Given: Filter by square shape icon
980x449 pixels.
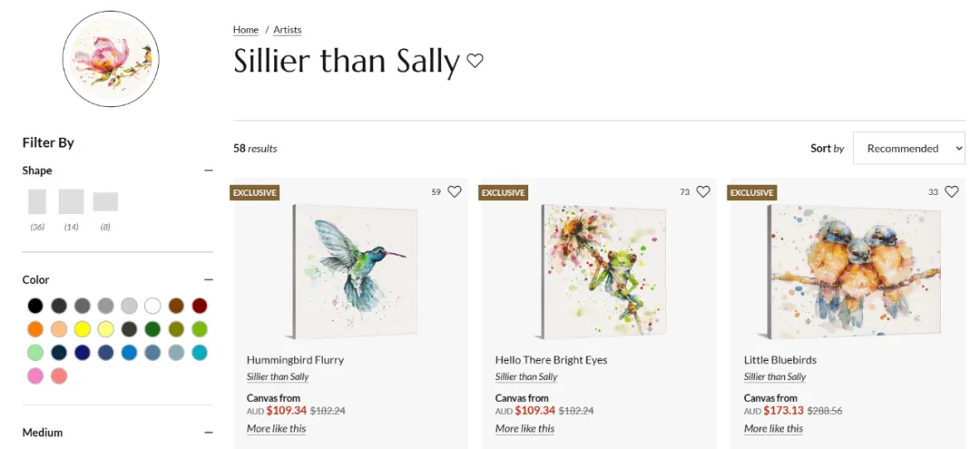Looking at the screenshot, I should click(71, 201).
